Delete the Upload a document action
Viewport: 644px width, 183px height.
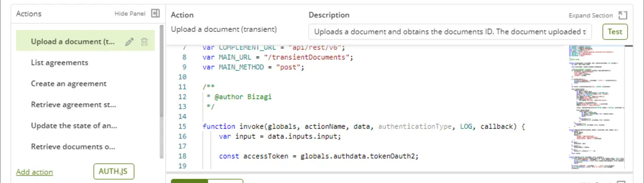click(x=144, y=42)
